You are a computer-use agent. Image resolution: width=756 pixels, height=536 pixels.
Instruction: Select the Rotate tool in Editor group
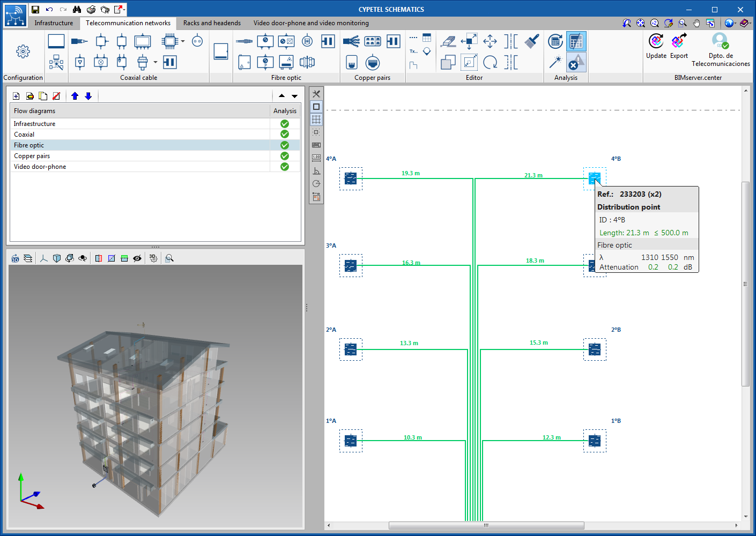click(490, 62)
